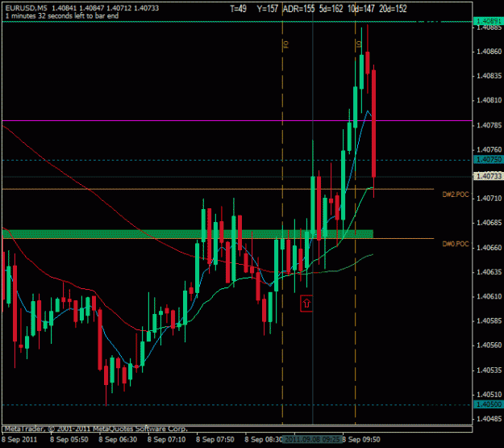The width and height of the screenshot is (504, 448).
Task: Click the Y=157 indicator value
Action: [x=267, y=9]
